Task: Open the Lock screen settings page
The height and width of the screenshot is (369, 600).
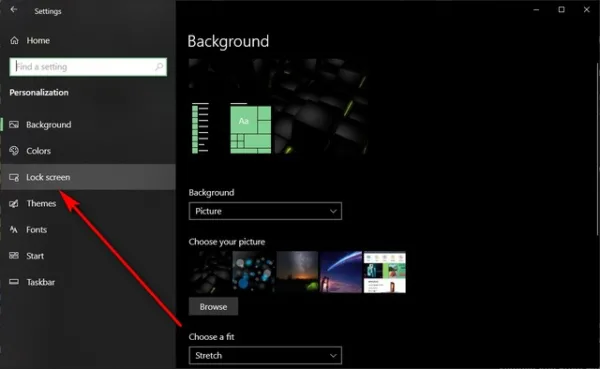Action: (88, 177)
